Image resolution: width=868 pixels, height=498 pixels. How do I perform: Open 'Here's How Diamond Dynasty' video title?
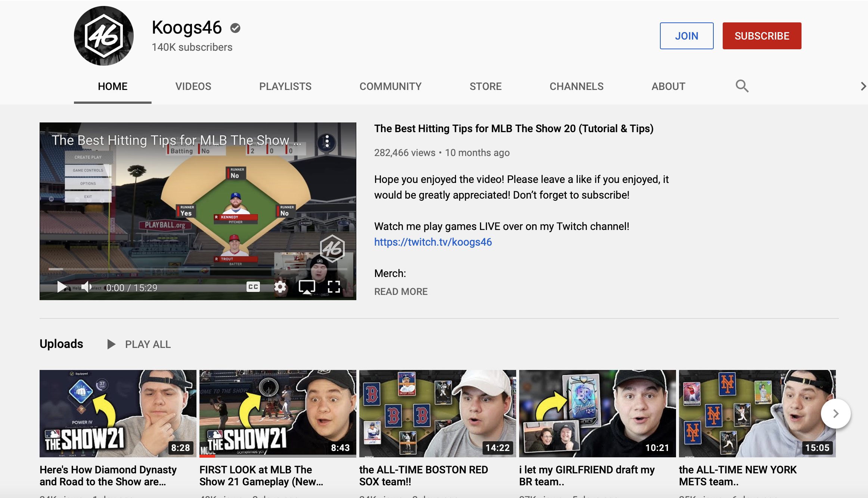tap(108, 476)
